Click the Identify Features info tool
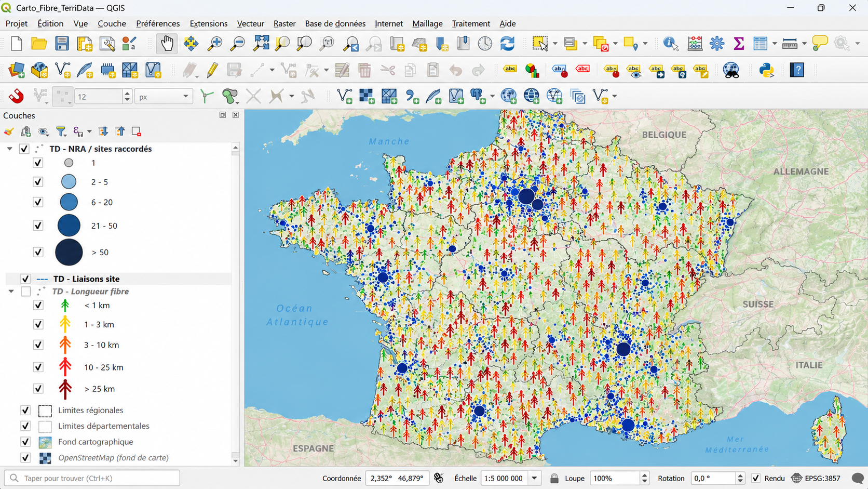868x489 pixels. 671,44
